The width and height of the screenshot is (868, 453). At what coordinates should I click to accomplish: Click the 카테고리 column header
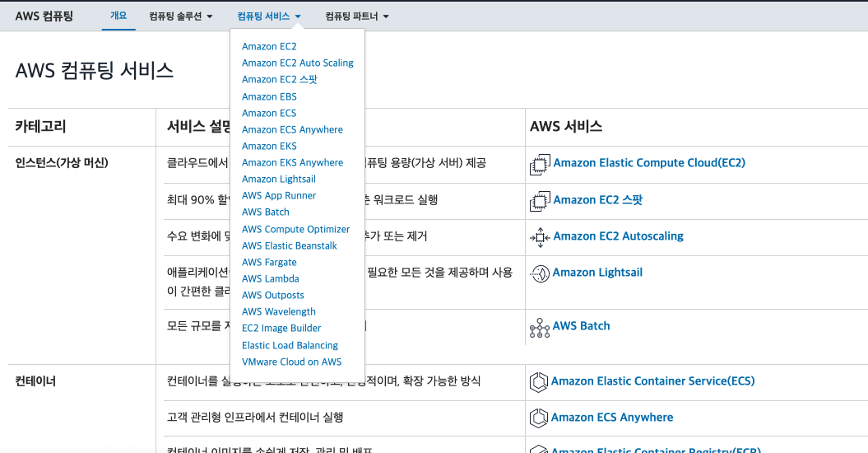pos(40,126)
